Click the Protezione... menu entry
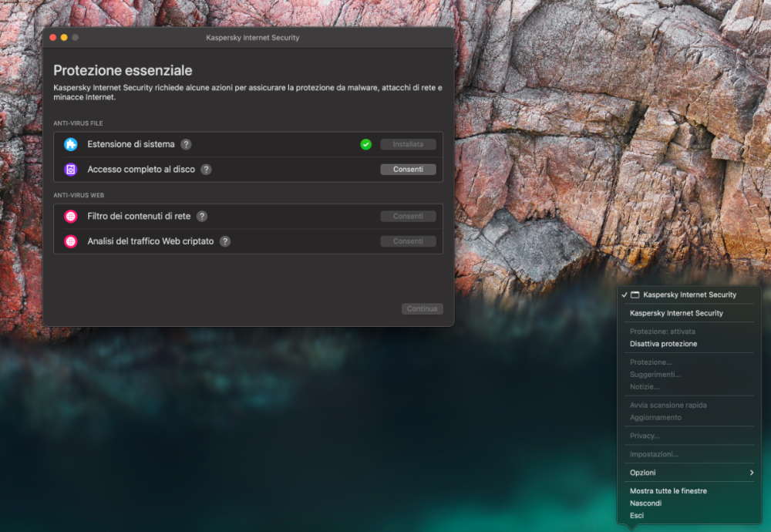 point(689,362)
